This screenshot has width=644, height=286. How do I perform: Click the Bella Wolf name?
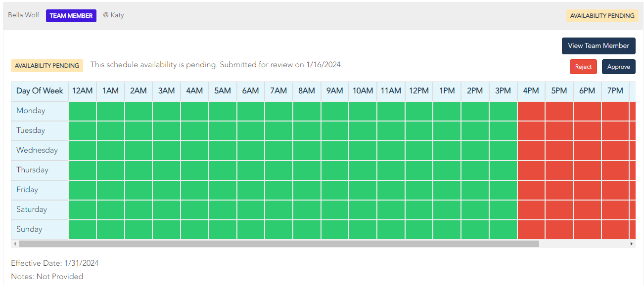[x=24, y=15]
